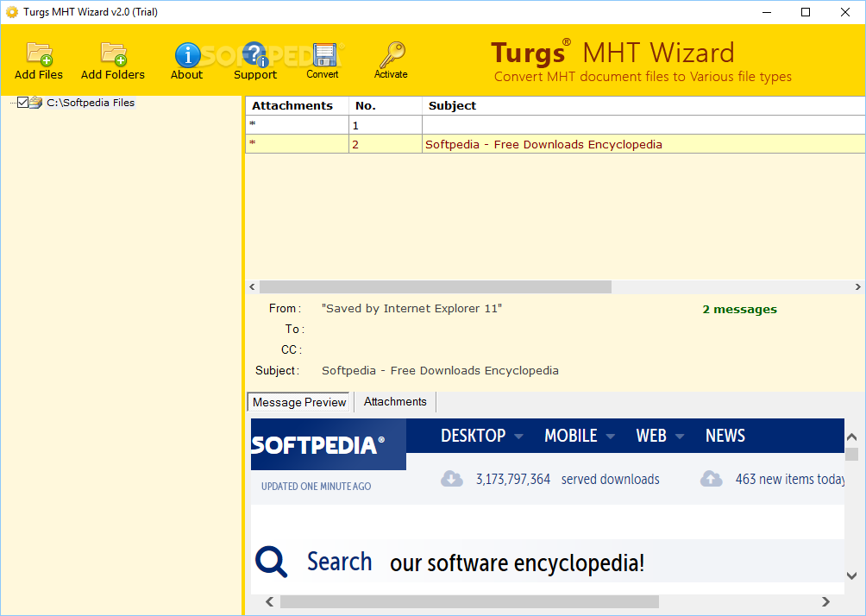
Task: Click the 3,173,797,364 downloads count
Action: (513, 479)
